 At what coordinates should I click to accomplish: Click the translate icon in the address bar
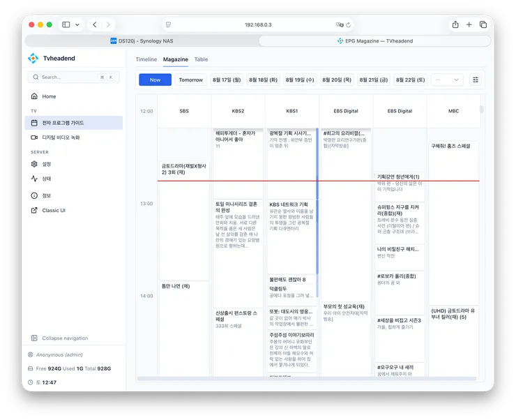(340, 24)
